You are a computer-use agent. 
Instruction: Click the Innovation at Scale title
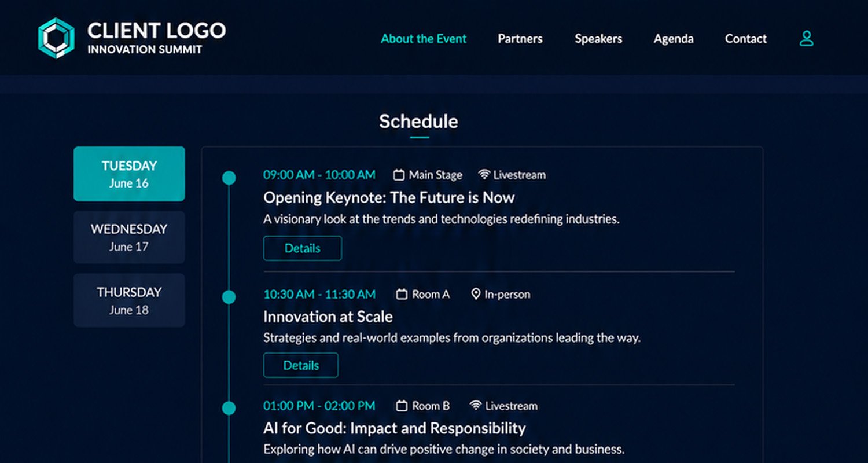point(328,317)
